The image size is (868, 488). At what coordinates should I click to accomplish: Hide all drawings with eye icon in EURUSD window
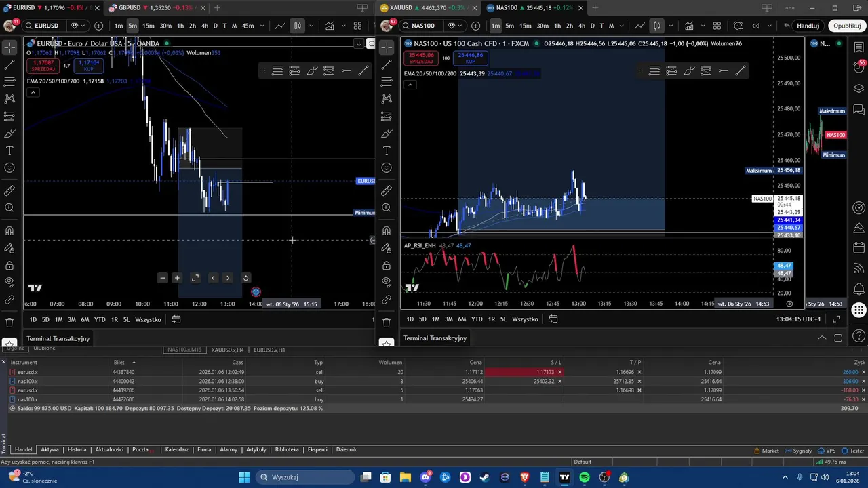click(x=9, y=282)
